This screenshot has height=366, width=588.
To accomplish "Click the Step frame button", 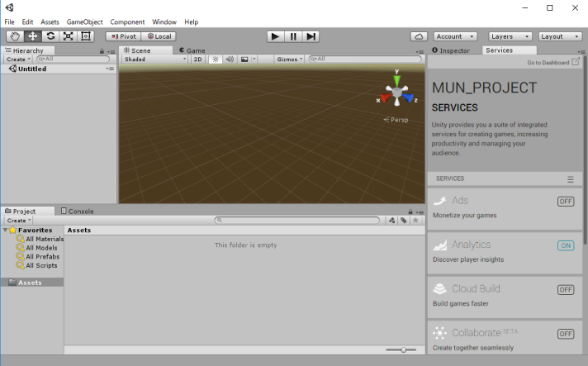I will click(x=311, y=36).
